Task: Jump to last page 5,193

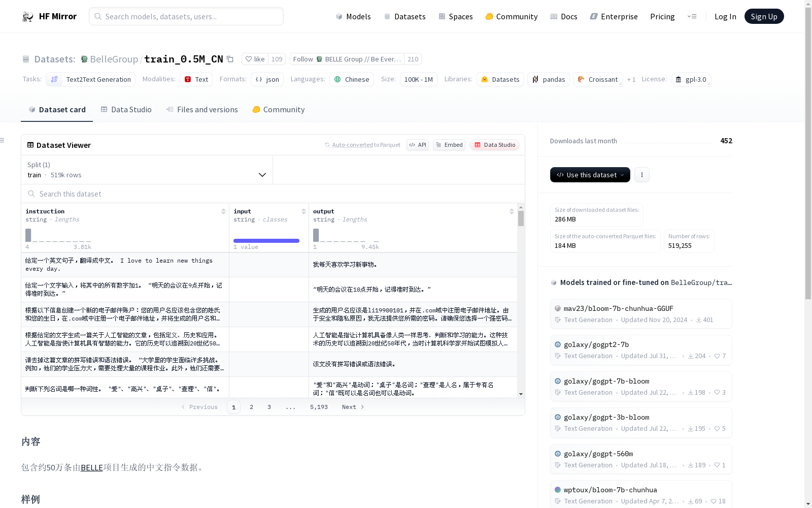Action: [319, 407]
